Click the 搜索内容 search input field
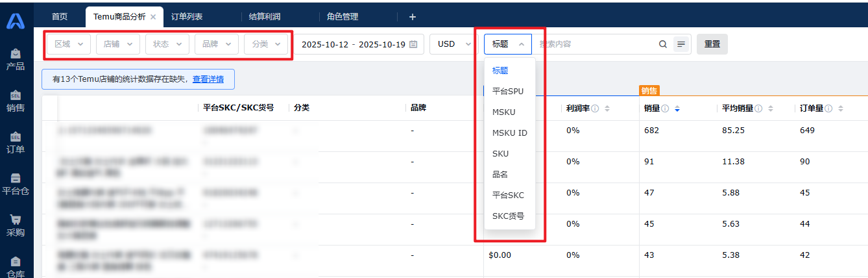 (x=596, y=44)
